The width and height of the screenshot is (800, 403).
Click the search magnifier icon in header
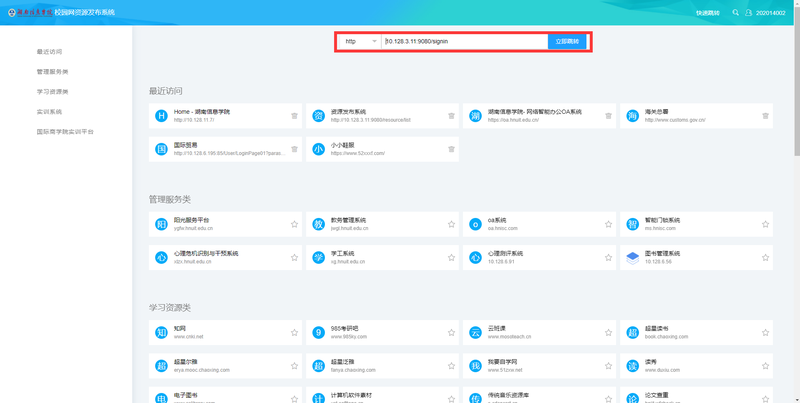pyautogui.click(x=735, y=12)
